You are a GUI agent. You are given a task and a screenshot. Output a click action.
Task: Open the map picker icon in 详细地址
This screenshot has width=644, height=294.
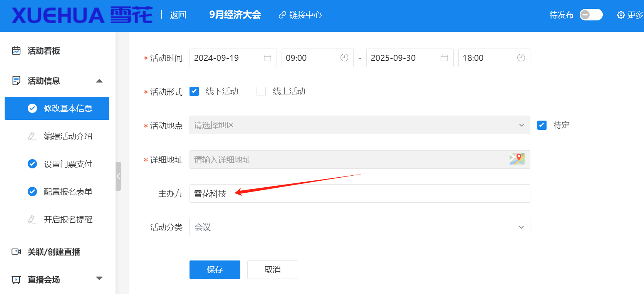(517, 159)
